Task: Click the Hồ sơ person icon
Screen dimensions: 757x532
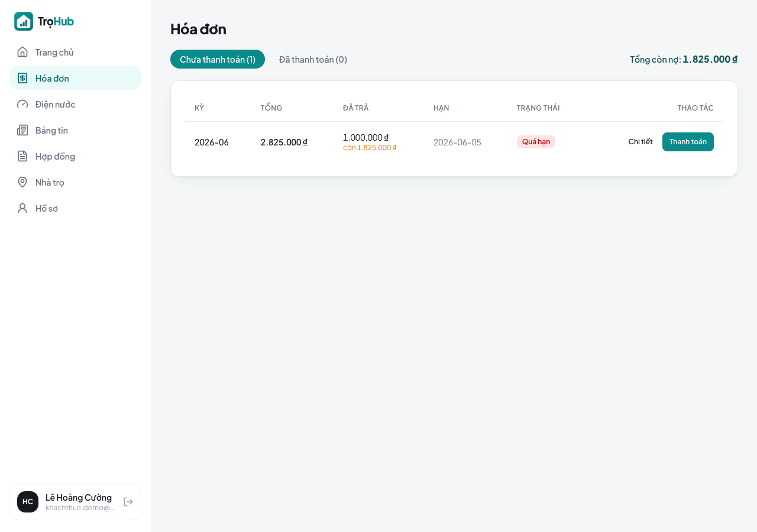Action: point(22,208)
